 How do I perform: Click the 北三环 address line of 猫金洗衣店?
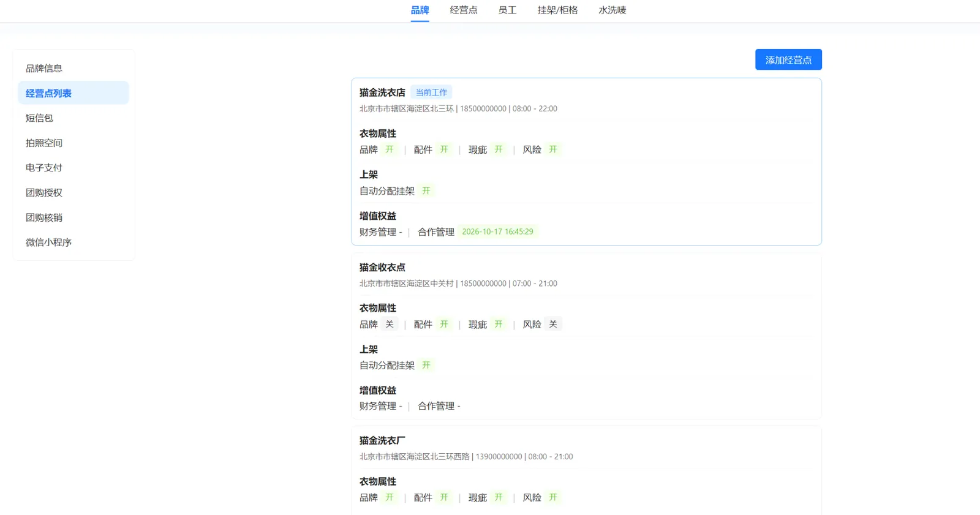(458, 109)
